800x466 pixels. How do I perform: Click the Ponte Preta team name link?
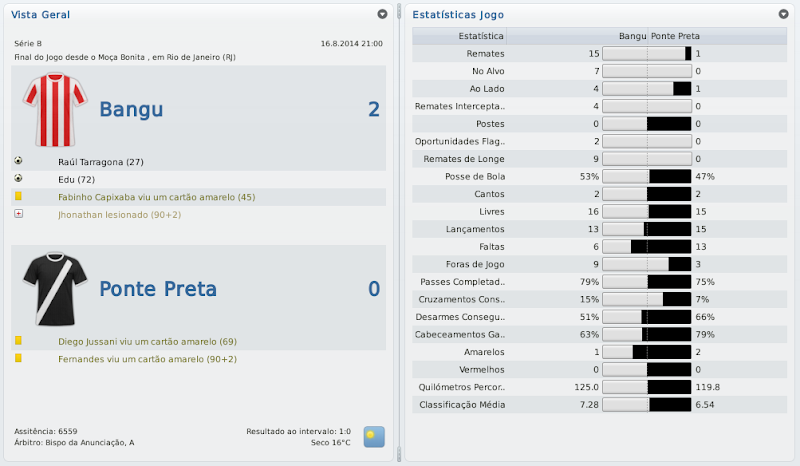158,289
